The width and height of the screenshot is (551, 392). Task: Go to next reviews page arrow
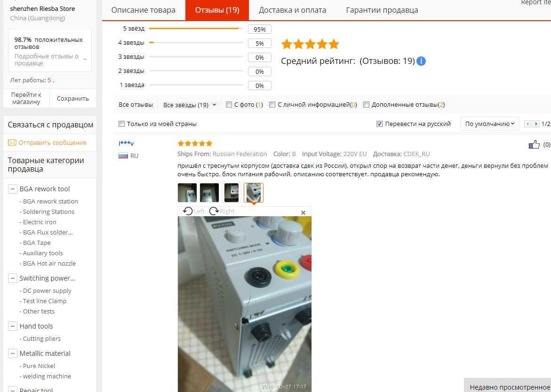[536, 124]
